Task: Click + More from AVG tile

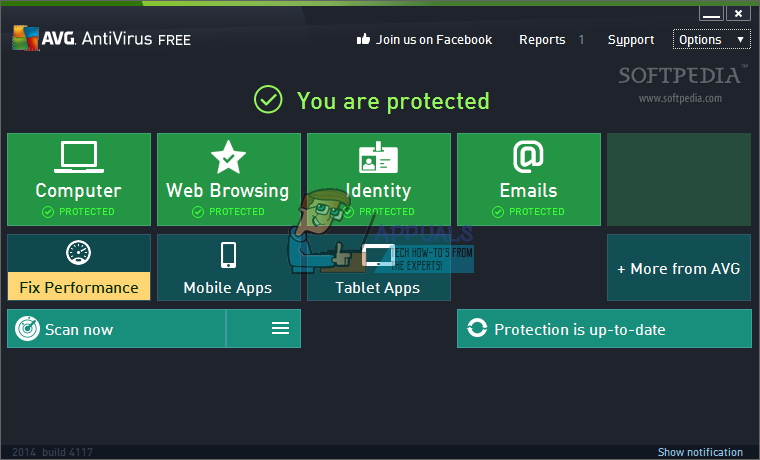Action: [679, 268]
